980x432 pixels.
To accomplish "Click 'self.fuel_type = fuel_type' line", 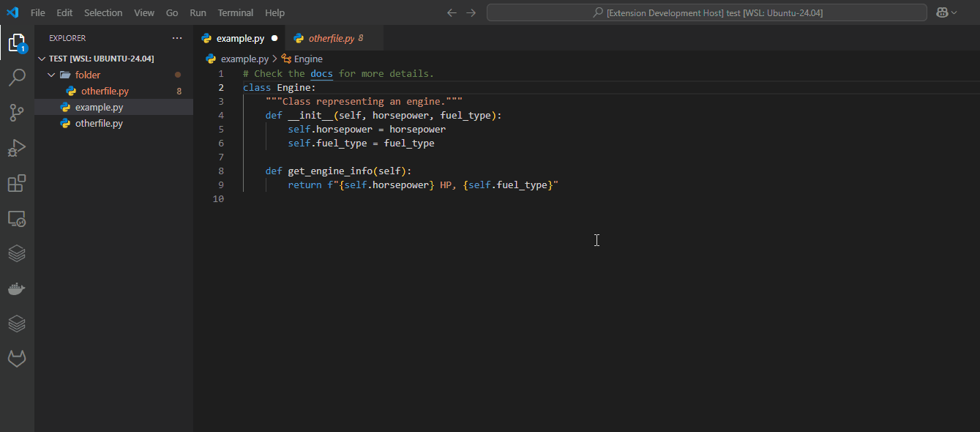I will (361, 143).
